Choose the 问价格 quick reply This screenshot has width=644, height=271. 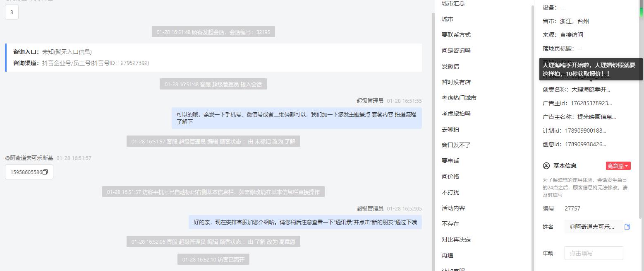click(450, 177)
